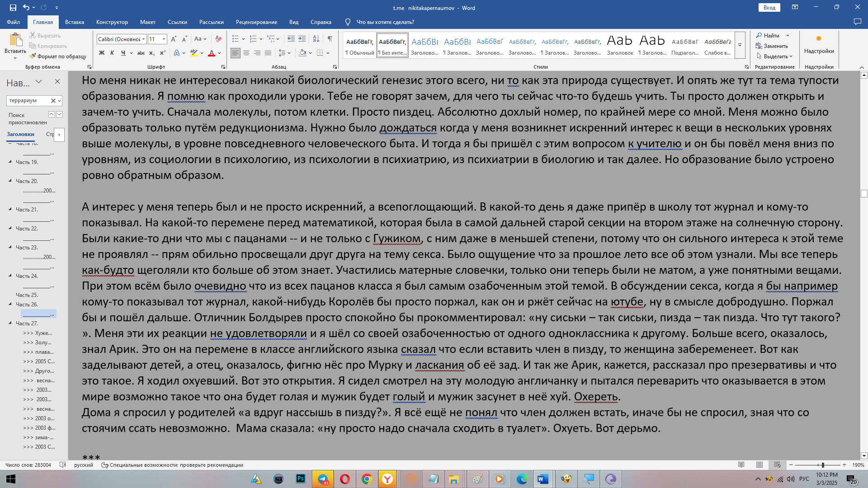Image resolution: width=868 pixels, height=488 pixels.
Task: Collapse the Часть 27 heading in navigation
Action: pyautogui.click(x=10, y=323)
